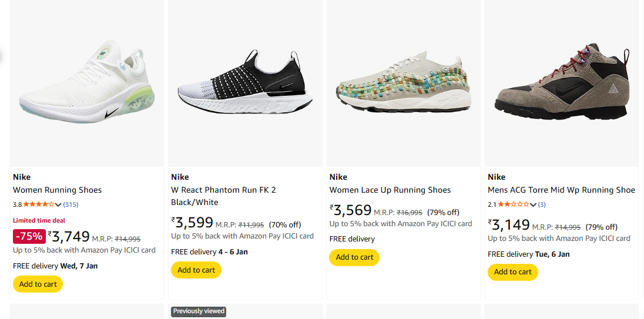Expand rating dropdown arrow beside 2.1 stars
Image resolution: width=644 pixels, height=319 pixels.
pyautogui.click(x=533, y=204)
